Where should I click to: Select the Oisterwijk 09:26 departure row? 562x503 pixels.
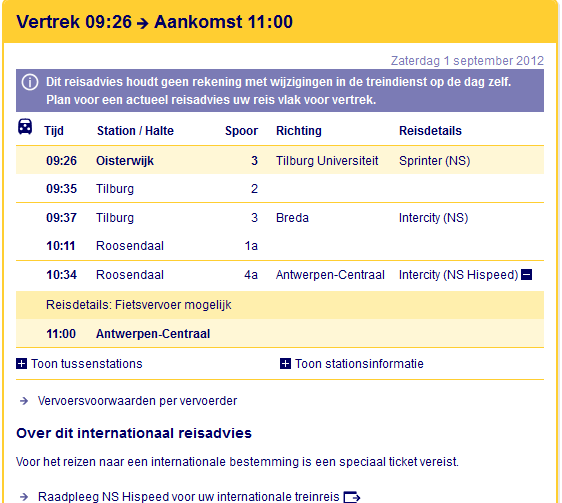click(x=280, y=160)
